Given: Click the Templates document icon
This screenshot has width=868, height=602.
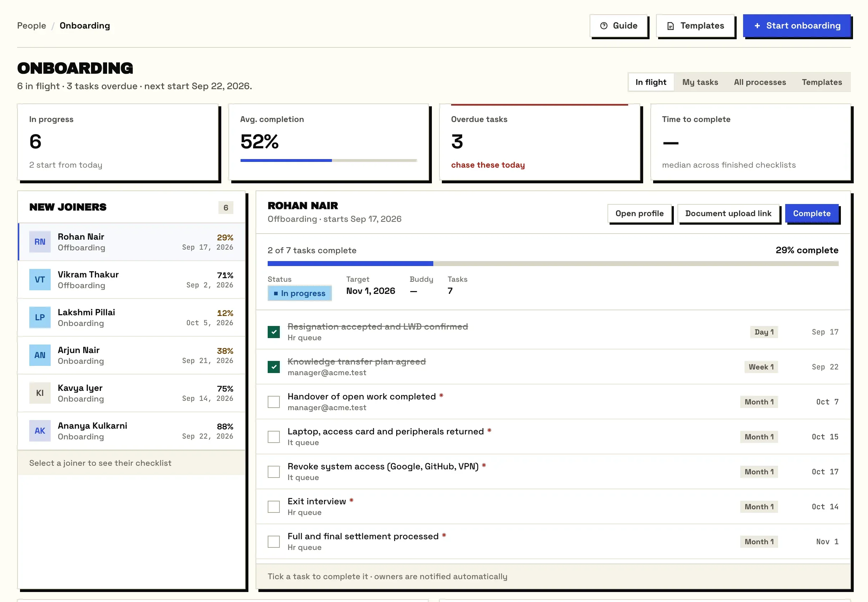Looking at the screenshot, I should 671,26.
